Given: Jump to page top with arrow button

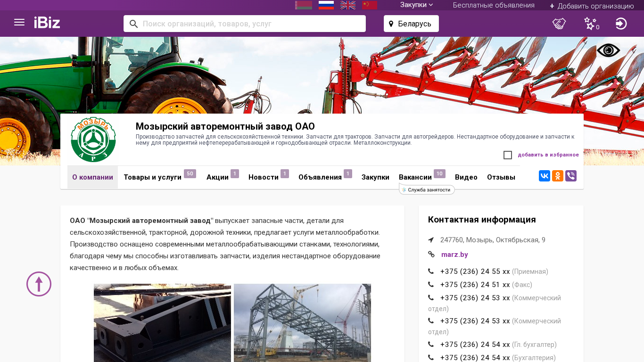Looking at the screenshot, I should 39,284.
